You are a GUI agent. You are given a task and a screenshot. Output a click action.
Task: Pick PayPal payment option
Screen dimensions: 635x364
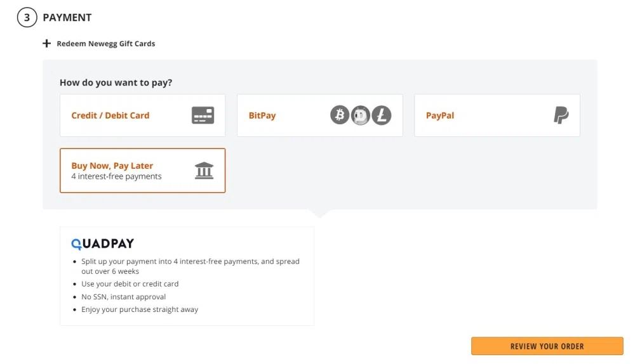440,115
